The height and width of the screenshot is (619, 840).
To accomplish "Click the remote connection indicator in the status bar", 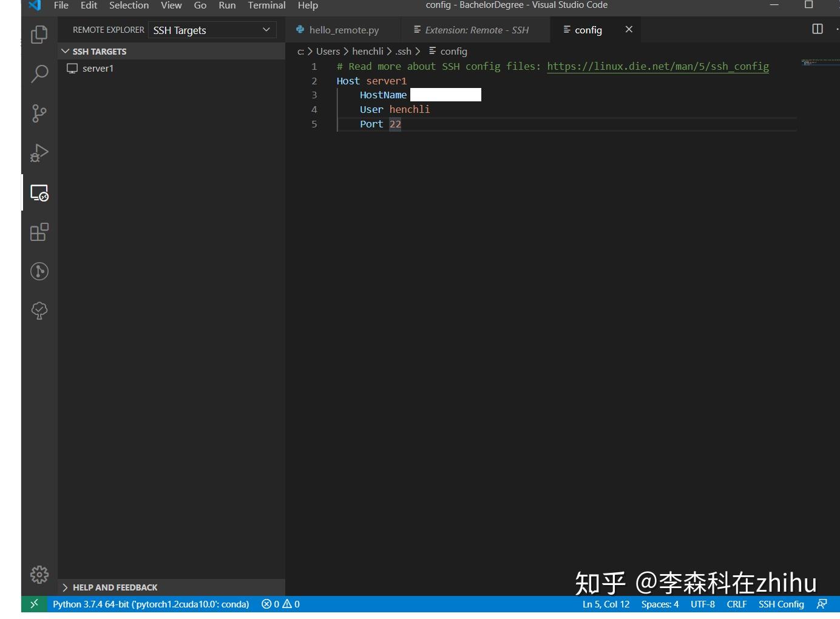I will [34, 604].
